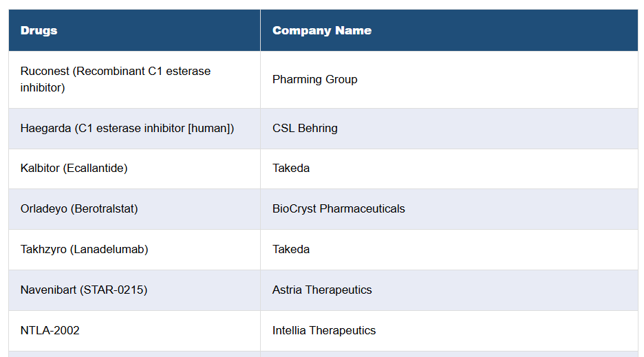Click the Company Name column header

[321, 30]
